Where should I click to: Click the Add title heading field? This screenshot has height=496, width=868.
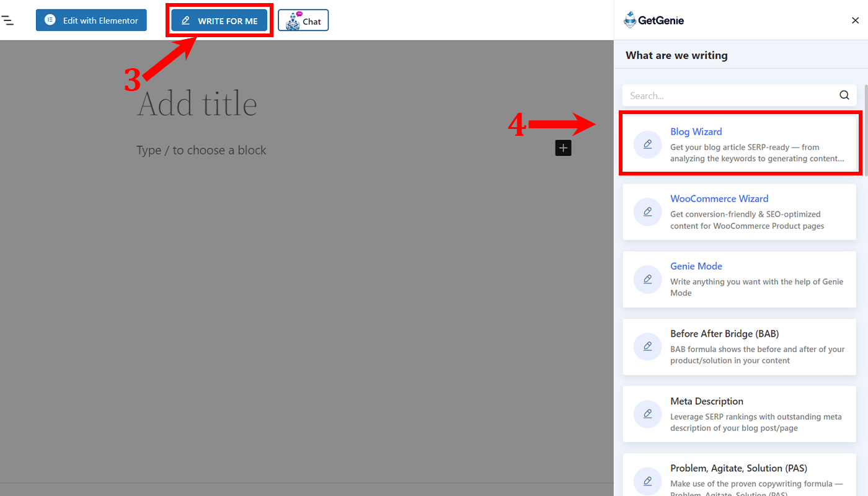coord(197,104)
